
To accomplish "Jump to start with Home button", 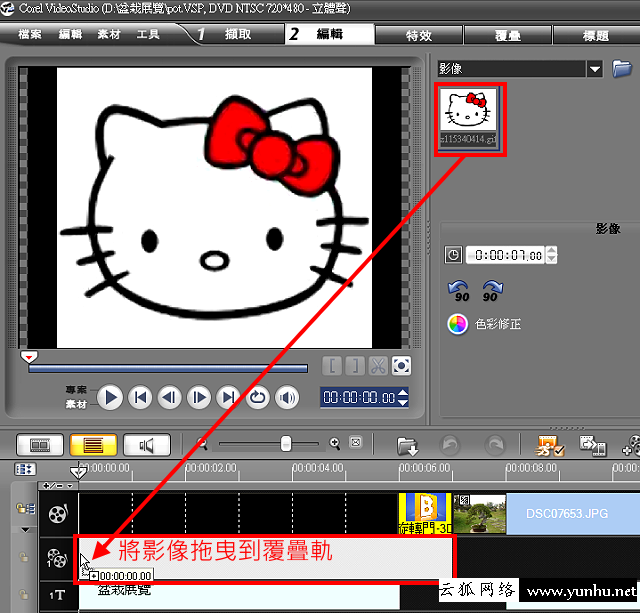I will click(x=140, y=397).
